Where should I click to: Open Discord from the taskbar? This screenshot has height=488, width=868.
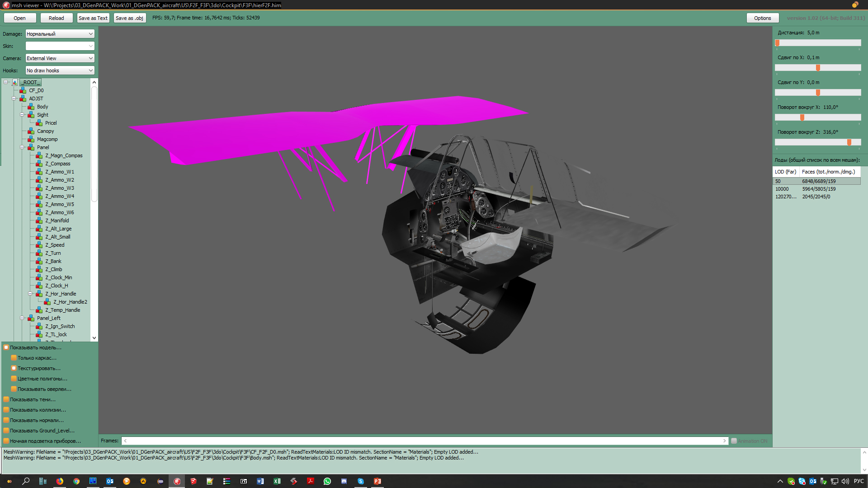click(344, 481)
